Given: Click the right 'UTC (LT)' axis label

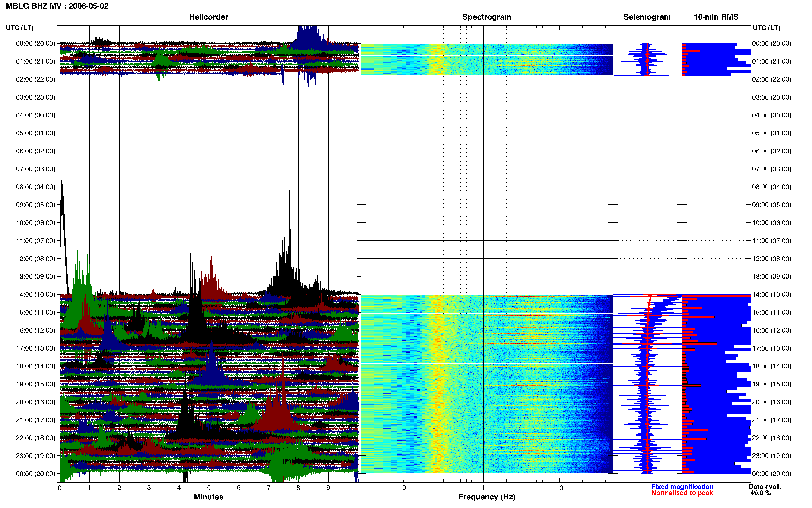Looking at the screenshot, I should pyautogui.click(x=766, y=28).
